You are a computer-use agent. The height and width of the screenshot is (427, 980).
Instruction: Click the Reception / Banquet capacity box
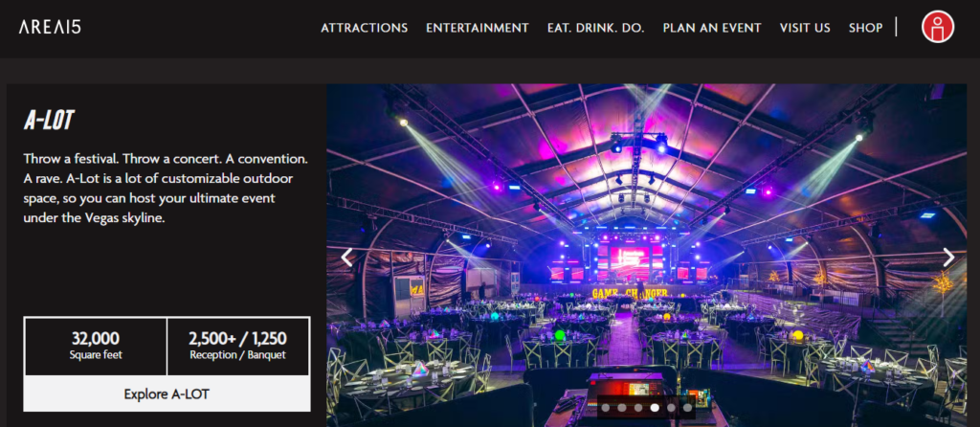pyautogui.click(x=238, y=346)
